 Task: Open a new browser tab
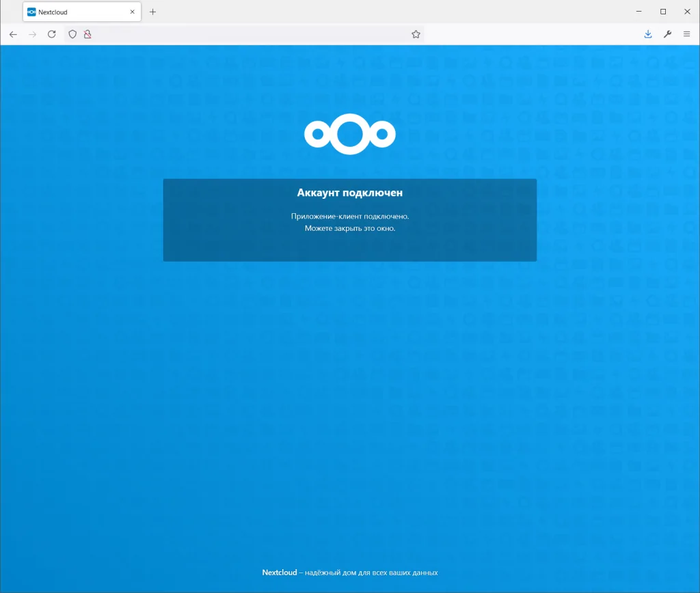pyautogui.click(x=152, y=12)
